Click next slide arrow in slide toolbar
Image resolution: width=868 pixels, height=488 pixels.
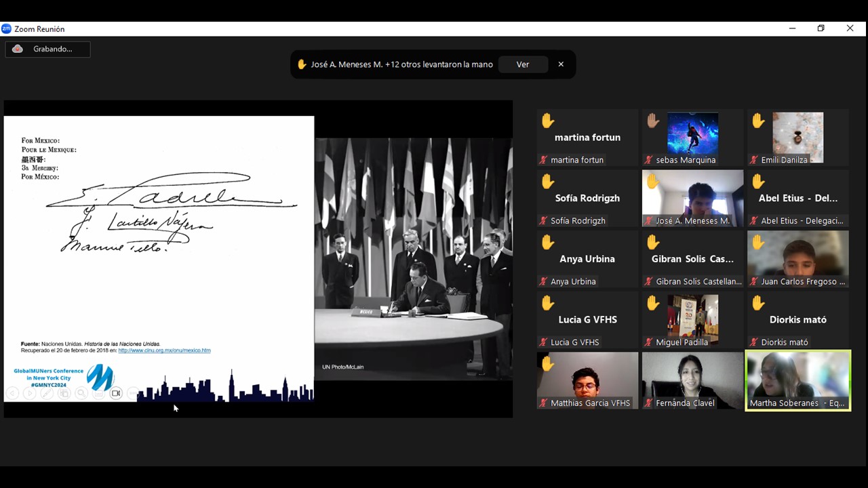point(29,393)
